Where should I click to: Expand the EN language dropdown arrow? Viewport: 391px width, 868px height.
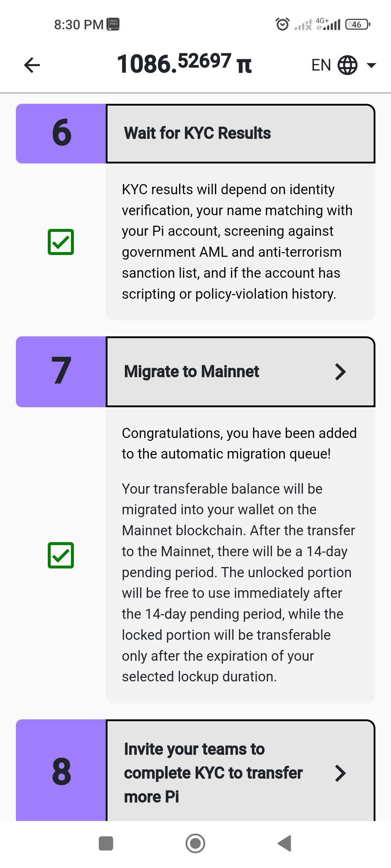[371, 65]
